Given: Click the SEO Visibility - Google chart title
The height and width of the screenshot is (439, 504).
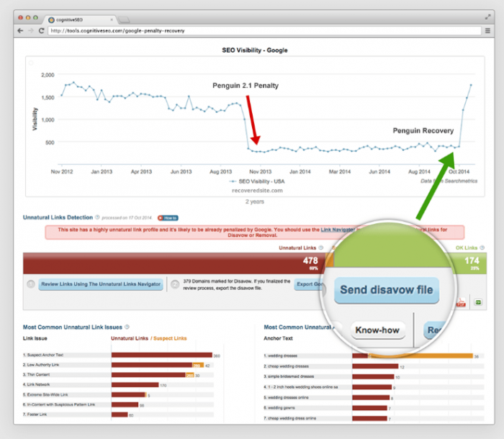Looking at the screenshot, I should pyautogui.click(x=255, y=50).
